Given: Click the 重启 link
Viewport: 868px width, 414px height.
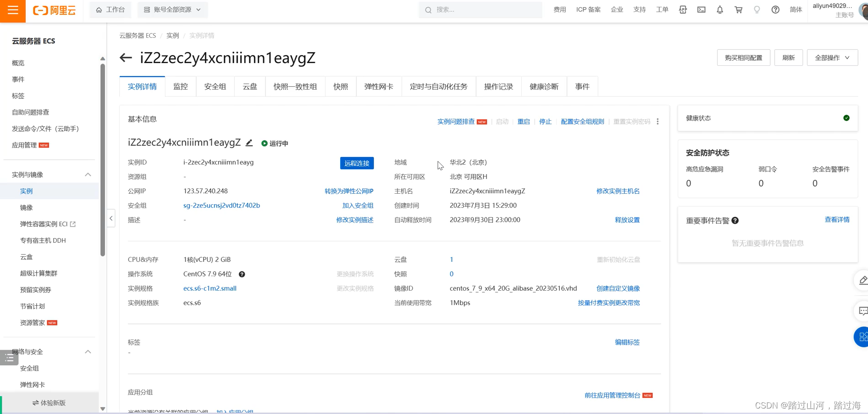Looking at the screenshot, I should [x=524, y=122].
